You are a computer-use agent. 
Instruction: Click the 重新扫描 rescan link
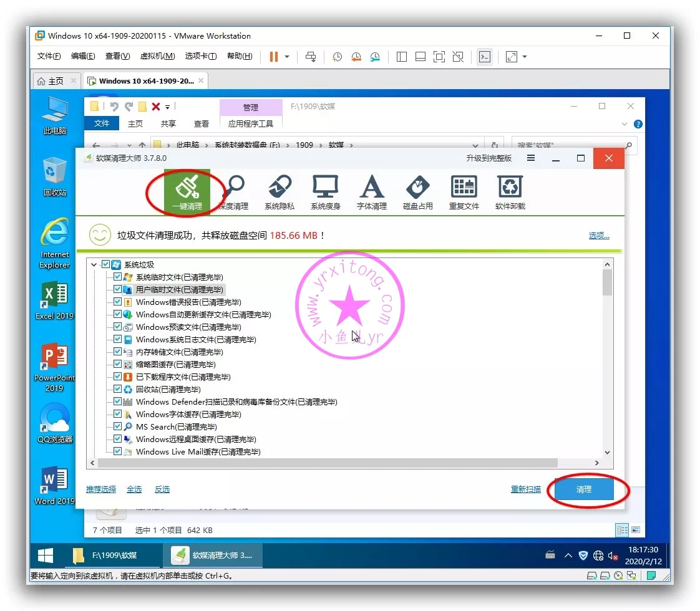tap(525, 489)
